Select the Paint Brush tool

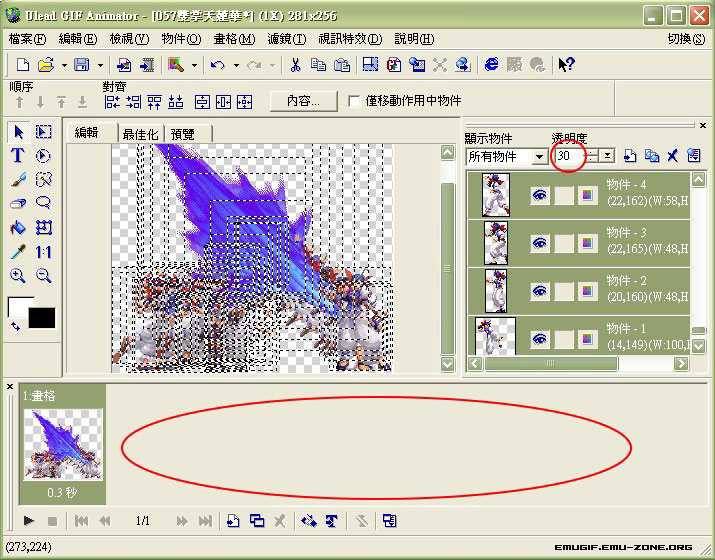(18, 180)
